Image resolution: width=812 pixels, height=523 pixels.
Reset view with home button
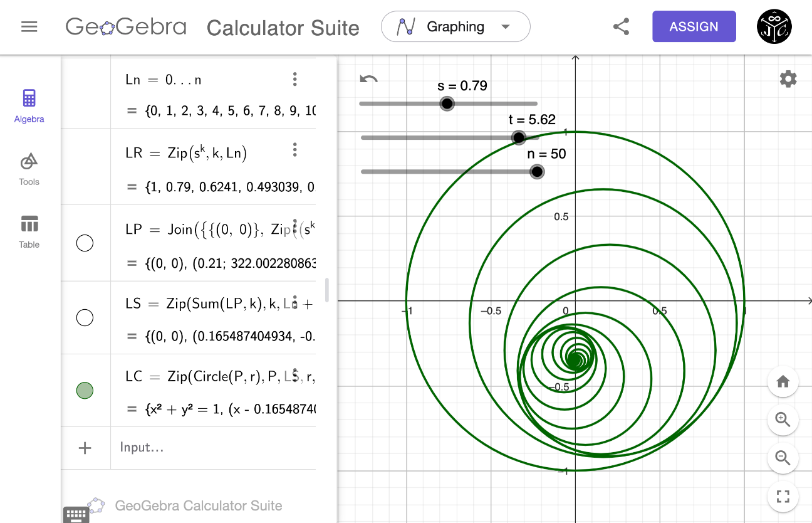(x=783, y=382)
